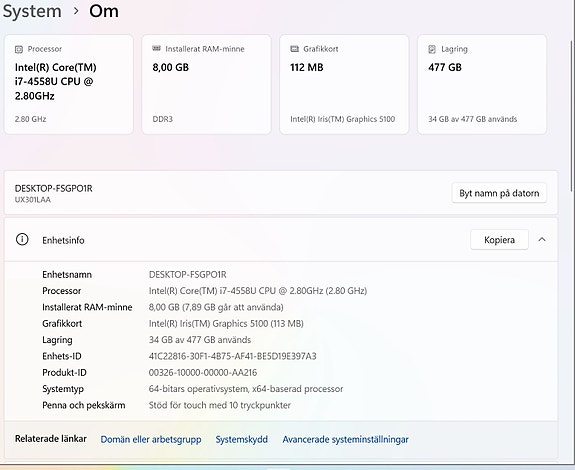Select the 8,00 GB RAM card value
This screenshot has width=575, height=470.
click(171, 67)
